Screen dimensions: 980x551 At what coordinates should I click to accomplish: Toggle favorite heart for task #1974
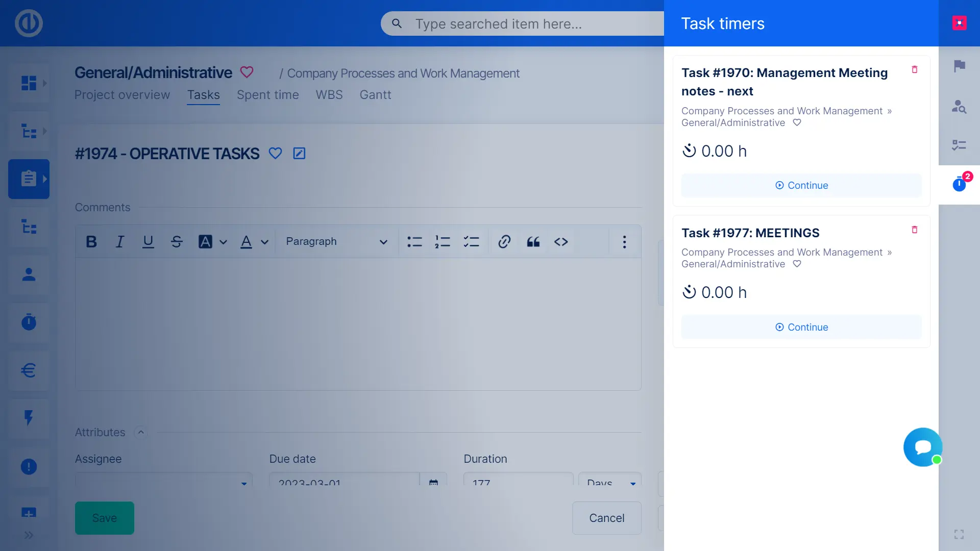pyautogui.click(x=275, y=153)
